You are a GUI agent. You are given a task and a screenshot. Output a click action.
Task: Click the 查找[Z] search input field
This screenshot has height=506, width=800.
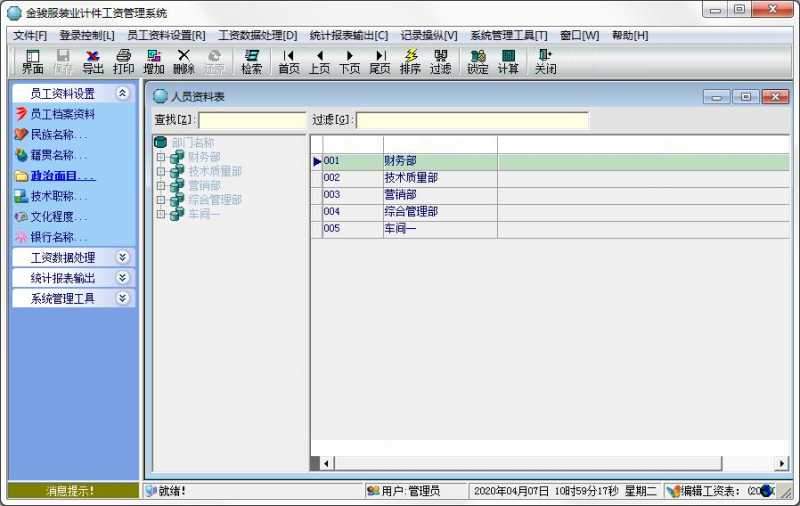coord(252,120)
